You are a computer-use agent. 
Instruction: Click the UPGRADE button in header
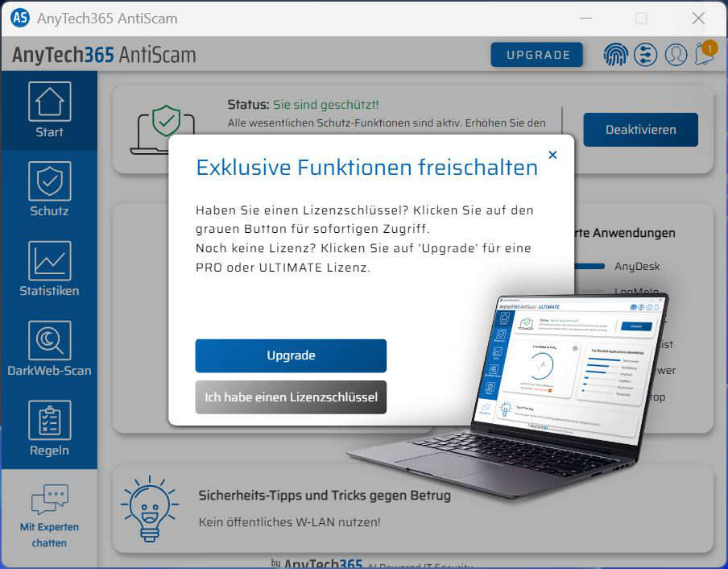pos(537,55)
